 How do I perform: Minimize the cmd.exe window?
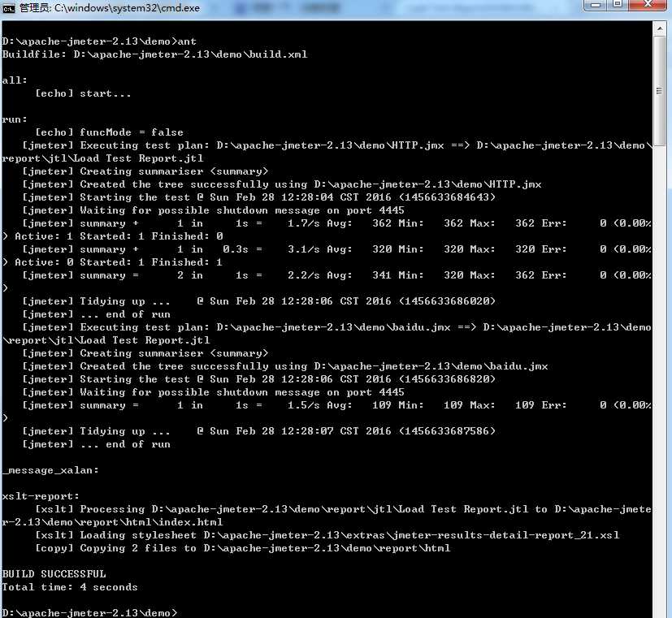596,5
